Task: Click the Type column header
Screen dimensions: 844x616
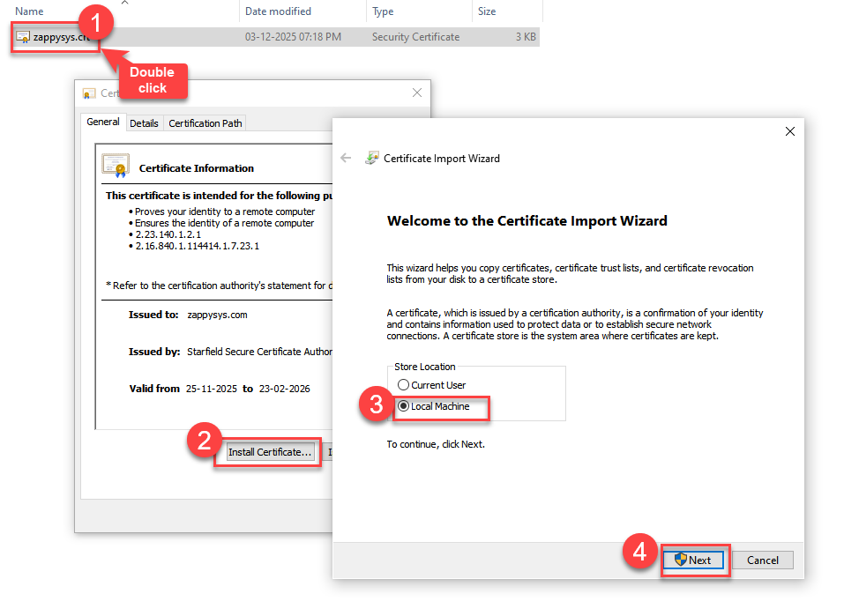Action: (384, 11)
